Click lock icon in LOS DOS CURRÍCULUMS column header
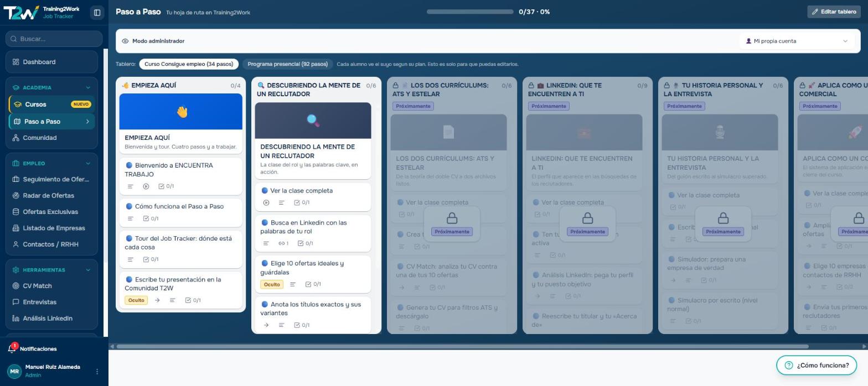Image resolution: width=868 pixels, height=386 pixels. (x=396, y=86)
